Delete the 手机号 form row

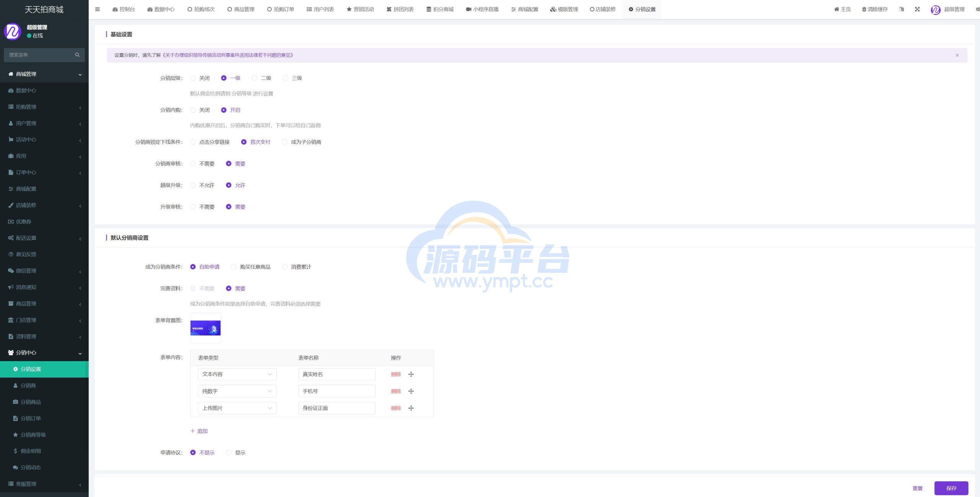396,391
